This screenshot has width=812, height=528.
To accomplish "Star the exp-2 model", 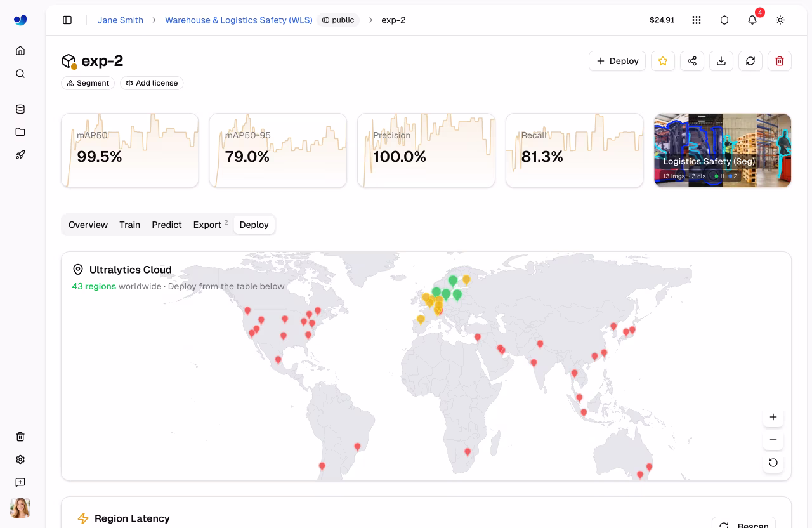I will (x=663, y=61).
